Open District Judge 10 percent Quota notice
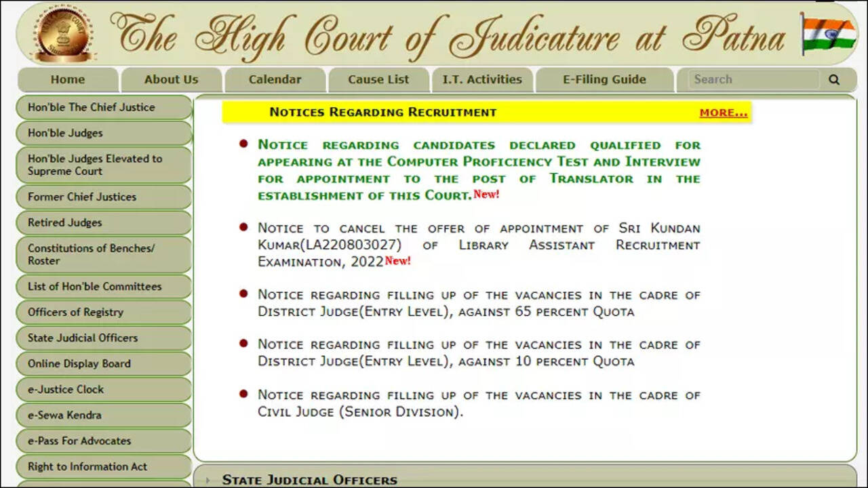The image size is (868, 488). (x=479, y=352)
